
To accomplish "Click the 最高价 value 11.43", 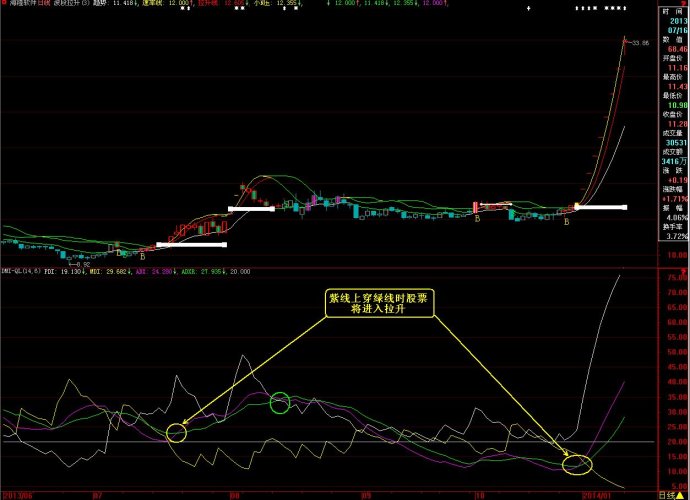I will click(x=677, y=87).
